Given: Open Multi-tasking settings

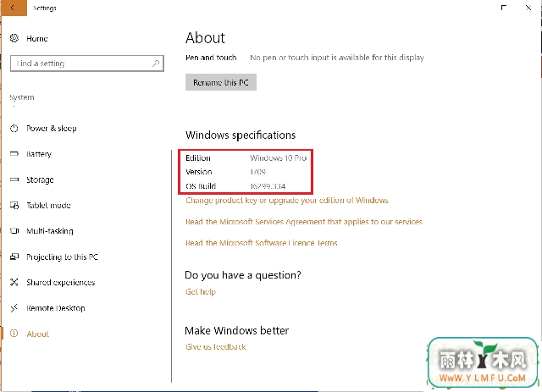Looking at the screenshot, I should click(50, 231).
